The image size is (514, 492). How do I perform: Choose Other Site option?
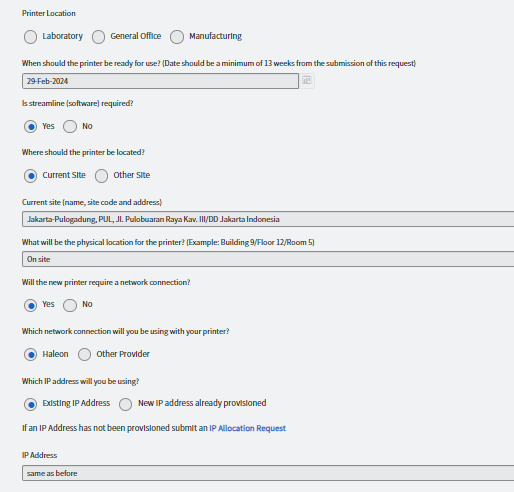pos(101,176)
